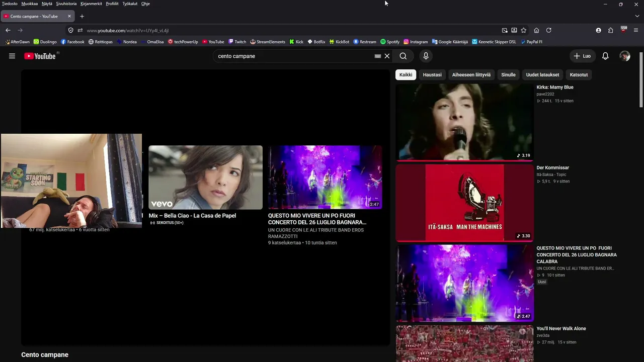The width and height of the screenshot is (644, 362).
Task: Open the Kick bookmark
Action: [296, 42]
